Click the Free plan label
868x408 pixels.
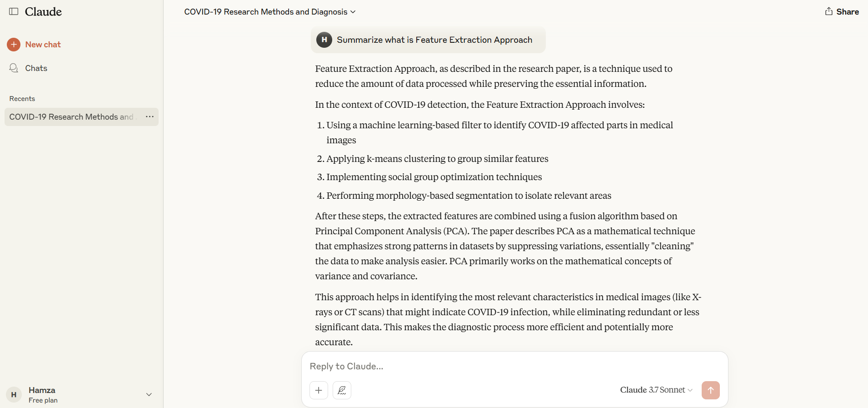(x=43, y=400)
